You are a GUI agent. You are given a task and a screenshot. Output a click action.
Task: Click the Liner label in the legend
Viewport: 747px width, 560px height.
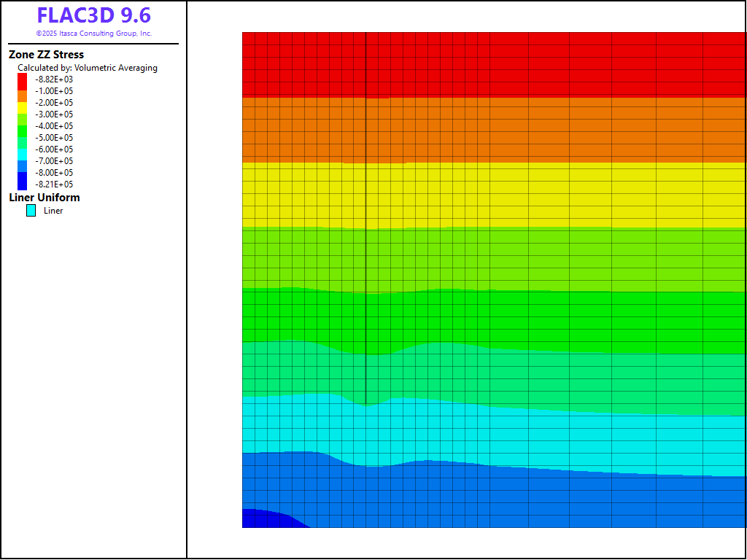pos(53,211)
